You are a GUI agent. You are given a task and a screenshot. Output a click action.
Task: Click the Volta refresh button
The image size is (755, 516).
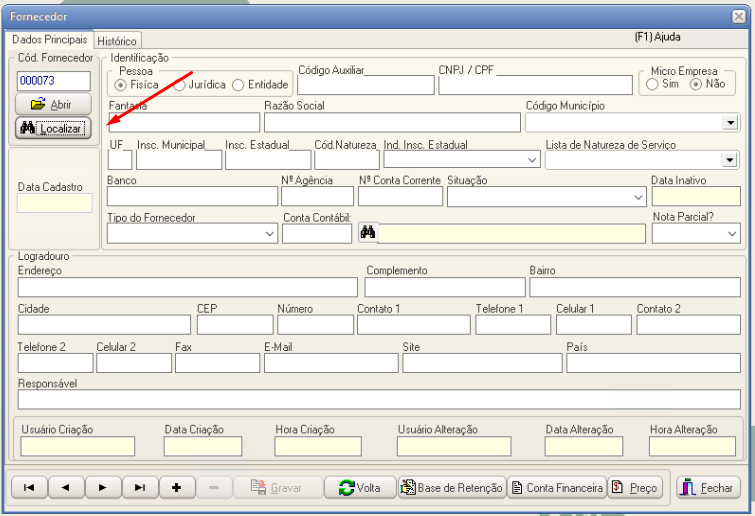coord(359,488)
